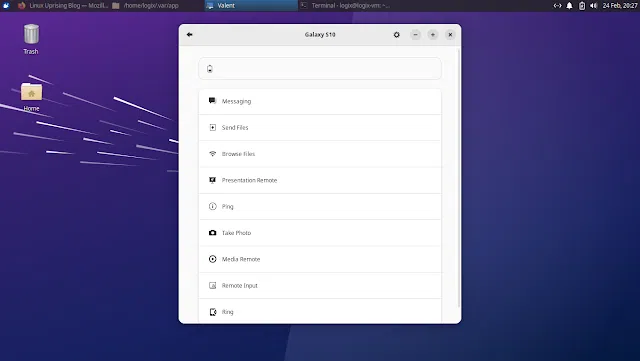Ring the Galaxy S10 phone
640x361 pixels.
tap(320, 311)
